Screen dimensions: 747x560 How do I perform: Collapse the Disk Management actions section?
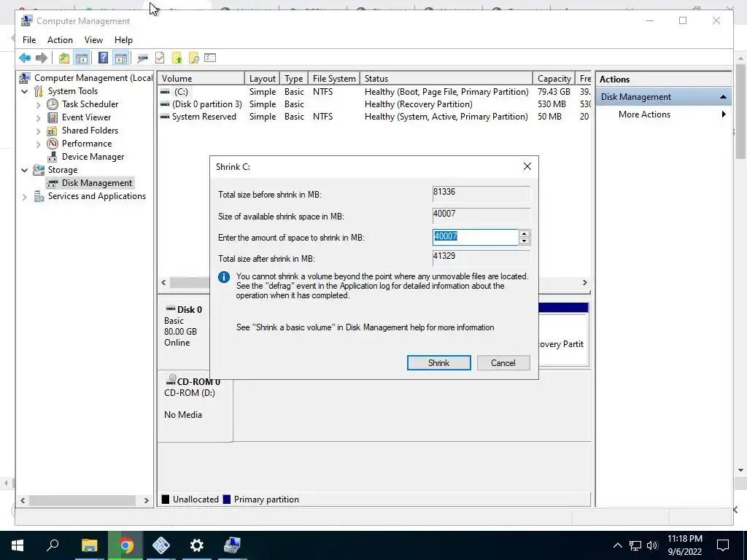tap(723, 97)
